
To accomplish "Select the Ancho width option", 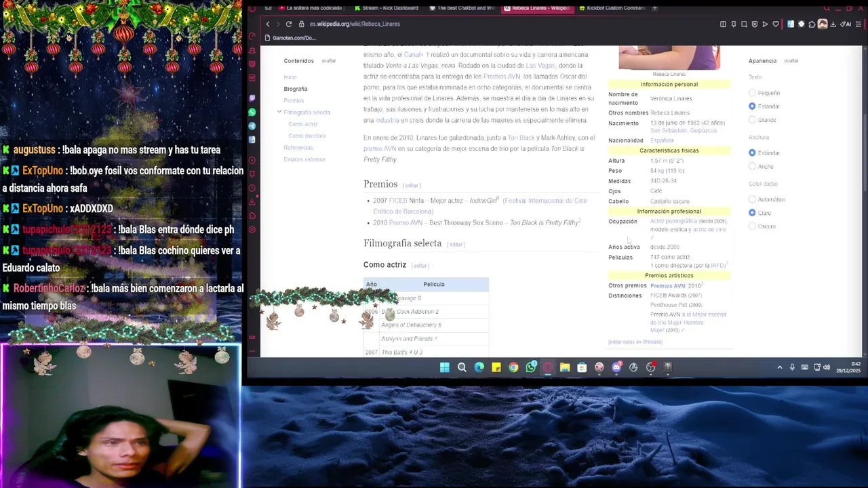I will pyautogui.click(x=752, y=167).
